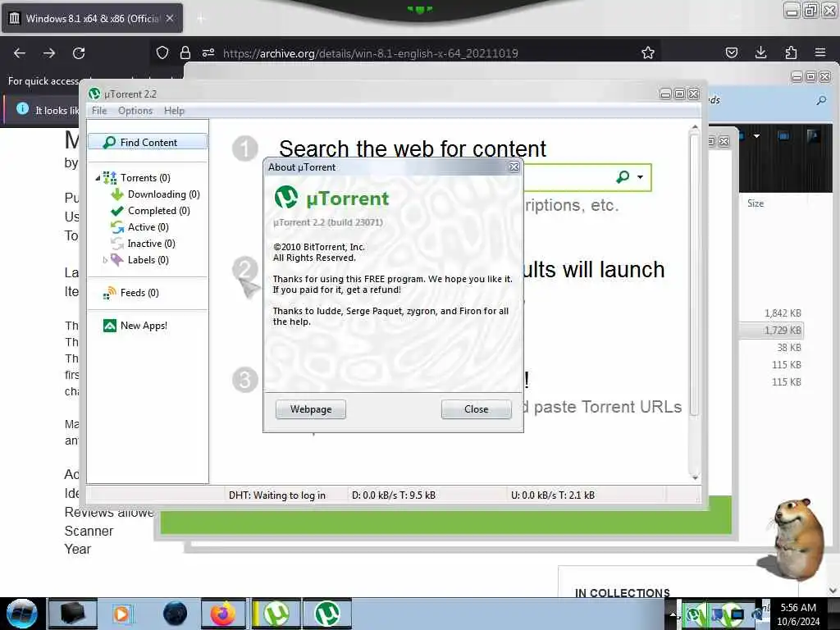Screen dimensions: 840x630
Task: Click the Find Content magnifier icon
Action: click(x=109, y=142)
